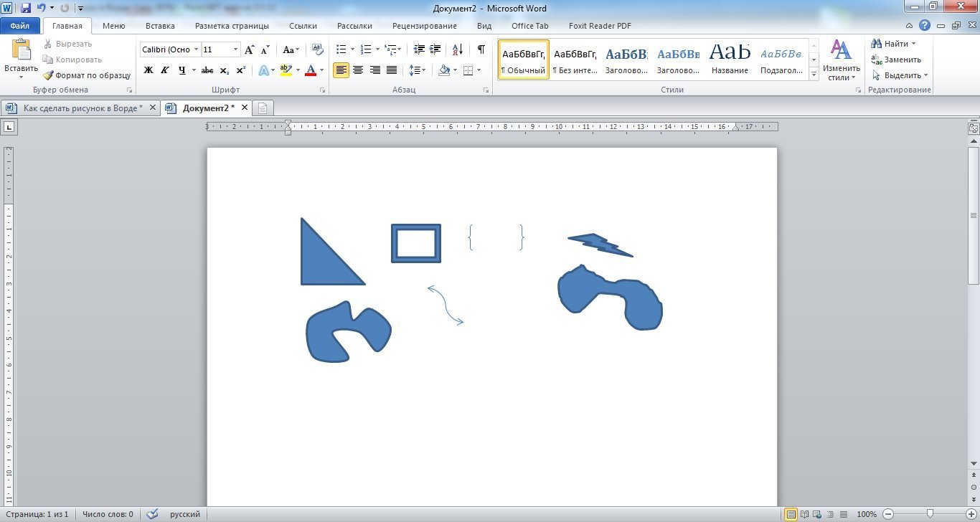Switch to the Разметка страницы tab
Image resolution: width=980 pixels, height=522 pixels.
pos(232,26)
